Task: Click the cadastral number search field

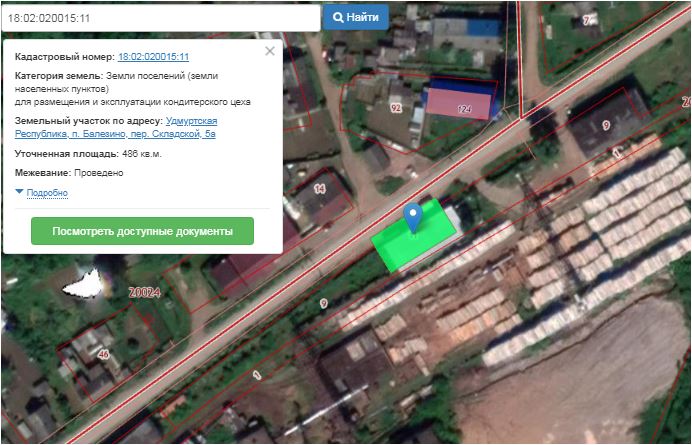Action: 160,18
